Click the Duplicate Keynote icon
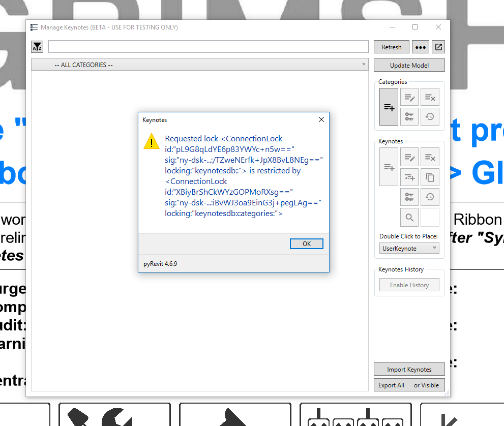504x426 pixels. coord(430,177)
